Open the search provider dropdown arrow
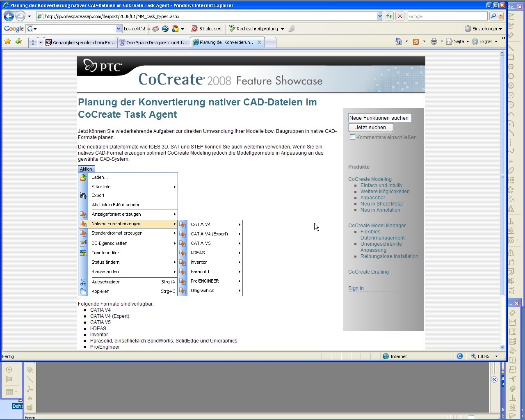525x420 pixels. point(500,16)
